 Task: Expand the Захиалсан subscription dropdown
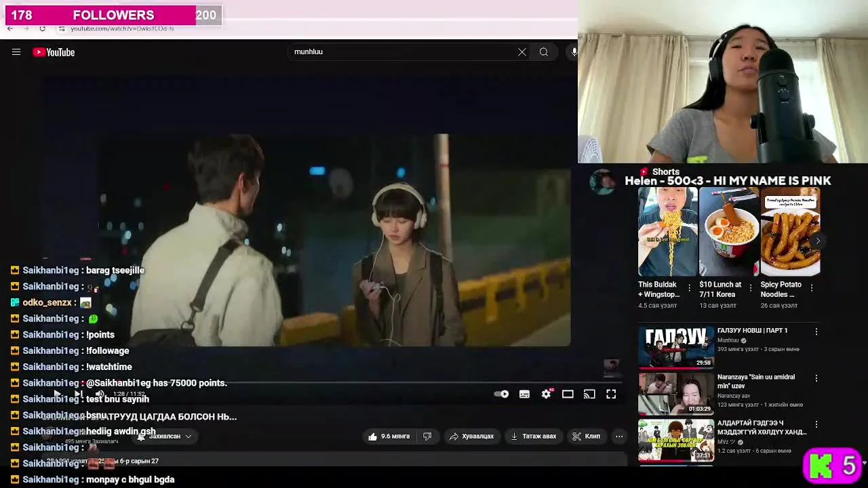(x=164, y=436)
